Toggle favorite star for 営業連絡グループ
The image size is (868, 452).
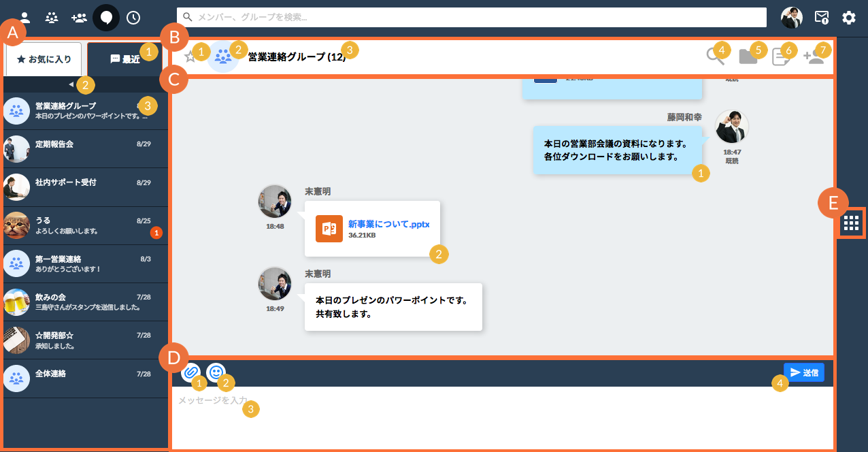coord(190,57)
